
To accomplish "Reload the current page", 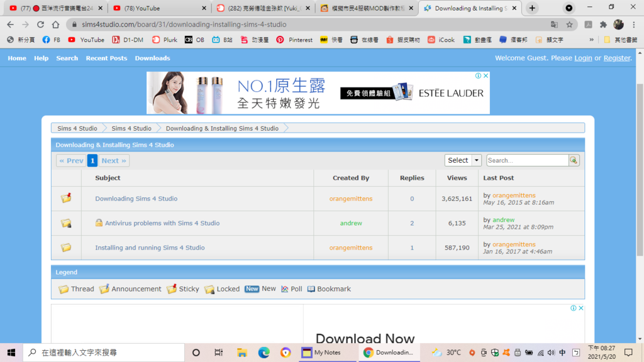I will (x=40, y=25).
